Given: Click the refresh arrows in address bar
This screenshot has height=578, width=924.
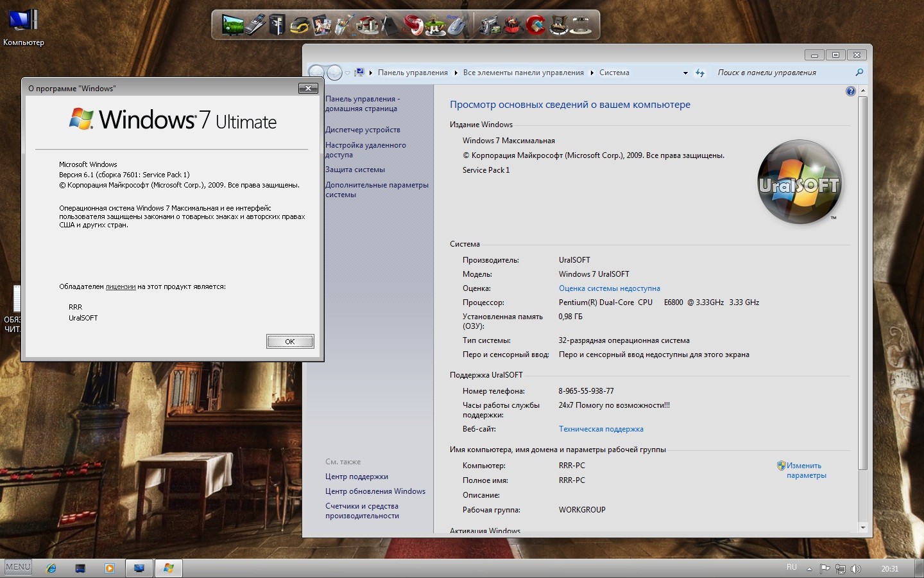Looking at the screenshot, I should click(700, 73).
